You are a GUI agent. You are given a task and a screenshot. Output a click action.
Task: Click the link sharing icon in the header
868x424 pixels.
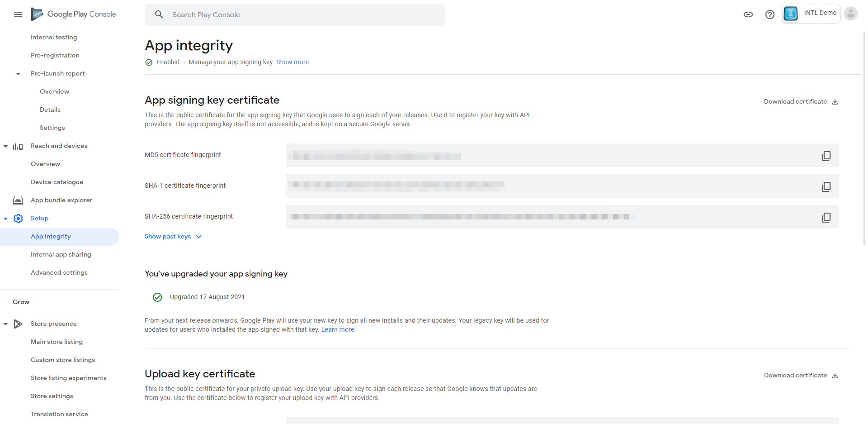[x=748, y=14]
